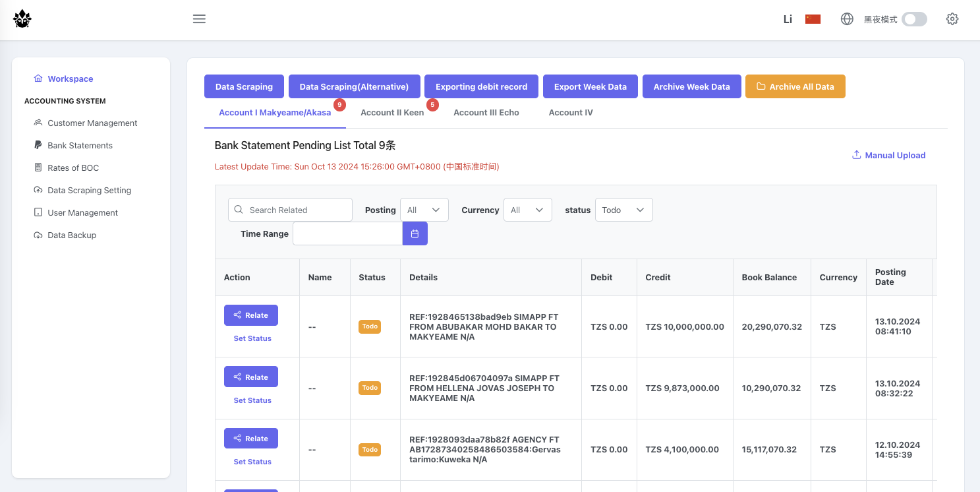The width and height of the screenshot is (980, 492).
Task: Click Archive Week Data button
Action: pyautogui.click(x=691, y=86)
